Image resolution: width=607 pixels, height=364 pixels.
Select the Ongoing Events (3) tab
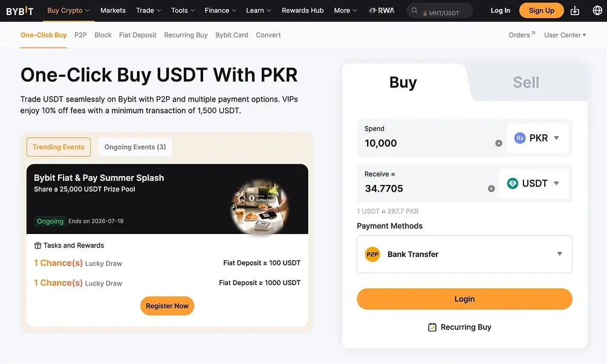click(x=135, y=147)
